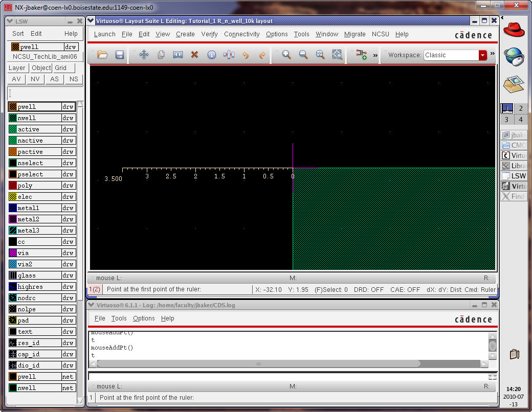The height and width of the screenshot is (412, 532).
Task: Expand hidden toolbar items before Workspace
Action: [x=375, y=55]
